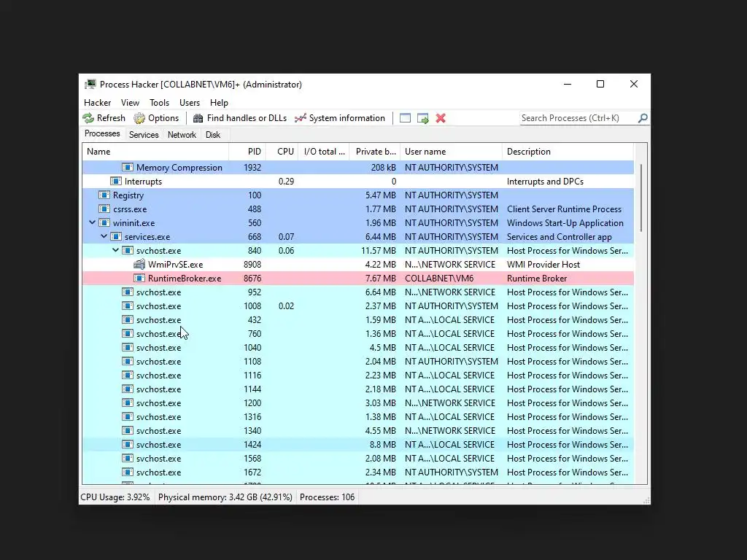The height and width of the screenshot is (560, 747).
Task: Sort by the Description column header
Action: (x=568, y=152)
